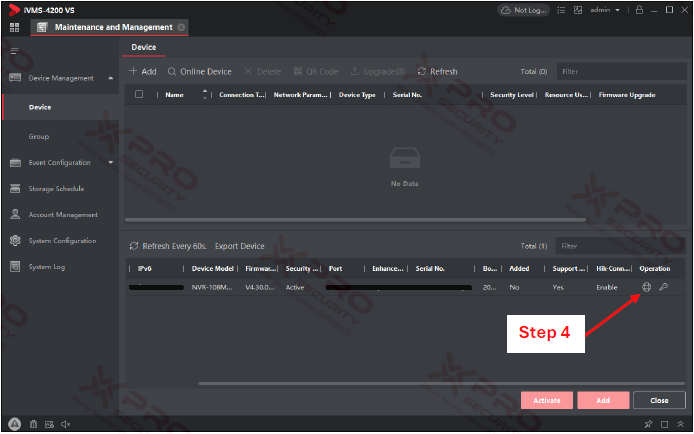
Task: Expand the Event Configuration section
Action: point(111,162)
